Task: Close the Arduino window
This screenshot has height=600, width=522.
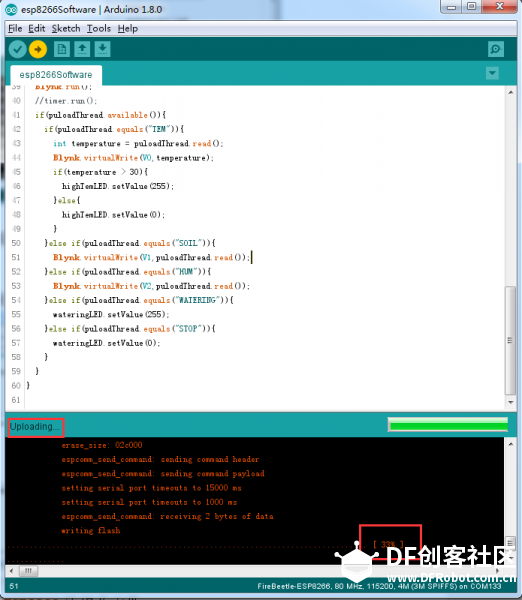Action: pos(499,7)
